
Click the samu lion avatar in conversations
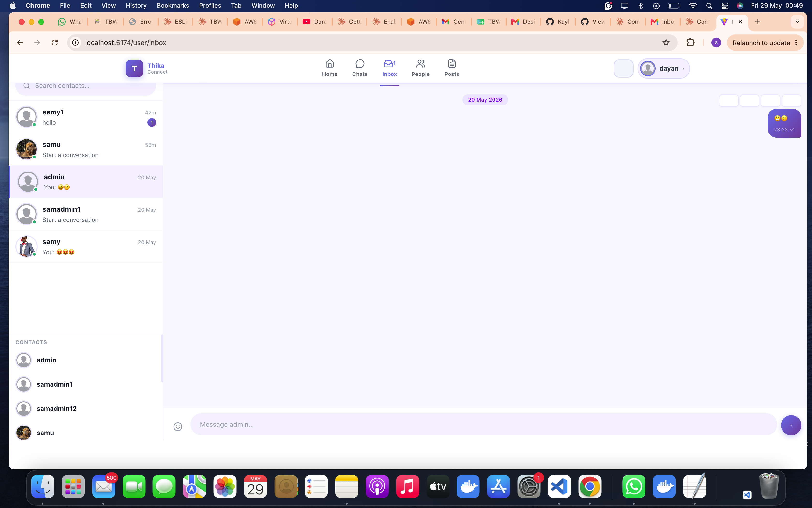tap(27, 149)
